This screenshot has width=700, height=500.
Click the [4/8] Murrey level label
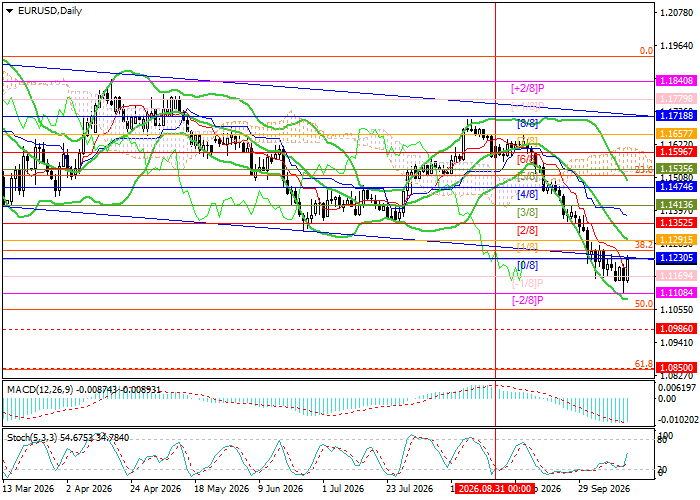(527, 194)
